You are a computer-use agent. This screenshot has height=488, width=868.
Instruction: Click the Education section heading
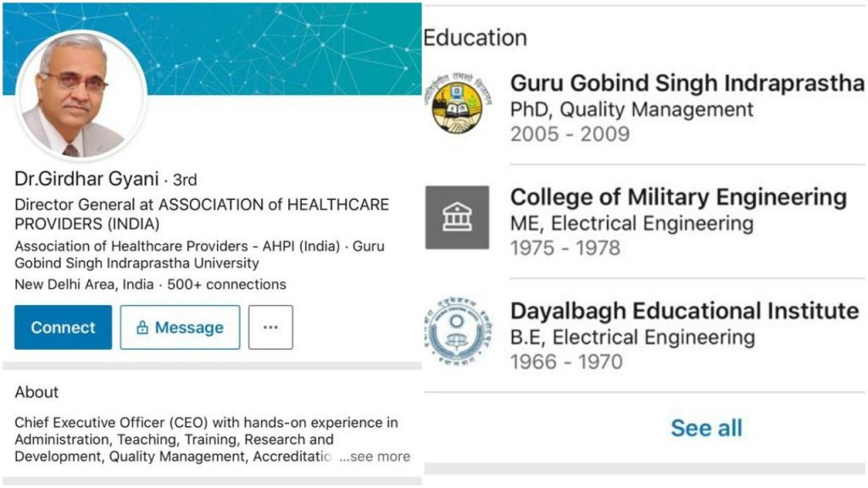[x=475, y=38]
